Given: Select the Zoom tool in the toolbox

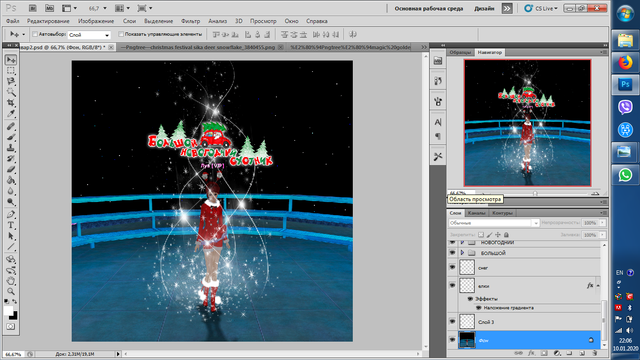Looking at the screenshot, I should [x=11, y=291].
